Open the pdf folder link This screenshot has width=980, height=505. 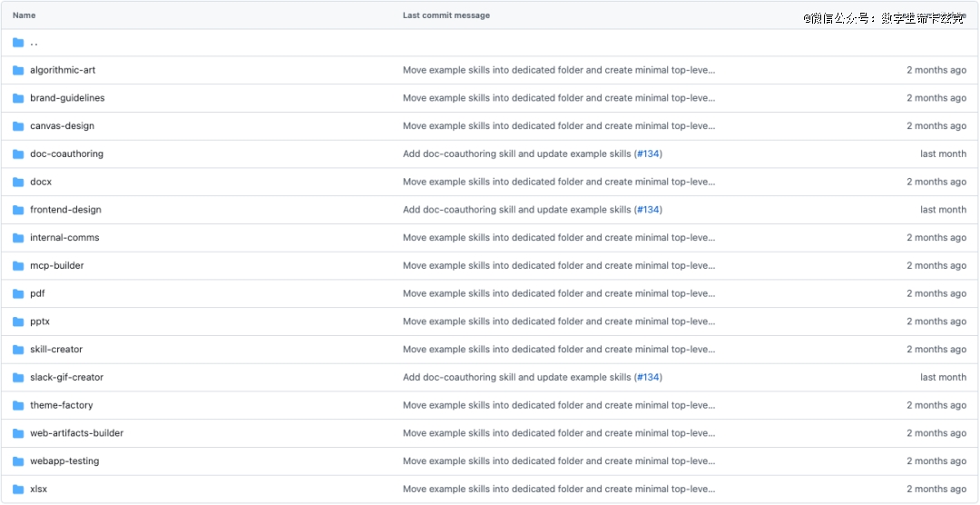click(37, 293)
